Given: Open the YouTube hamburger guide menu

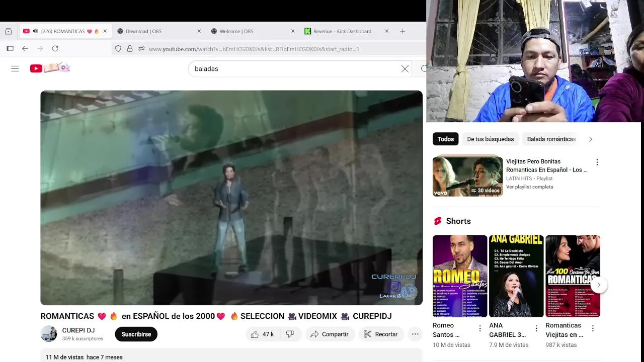Looking at the screenshot, I should tap(15, 69).
